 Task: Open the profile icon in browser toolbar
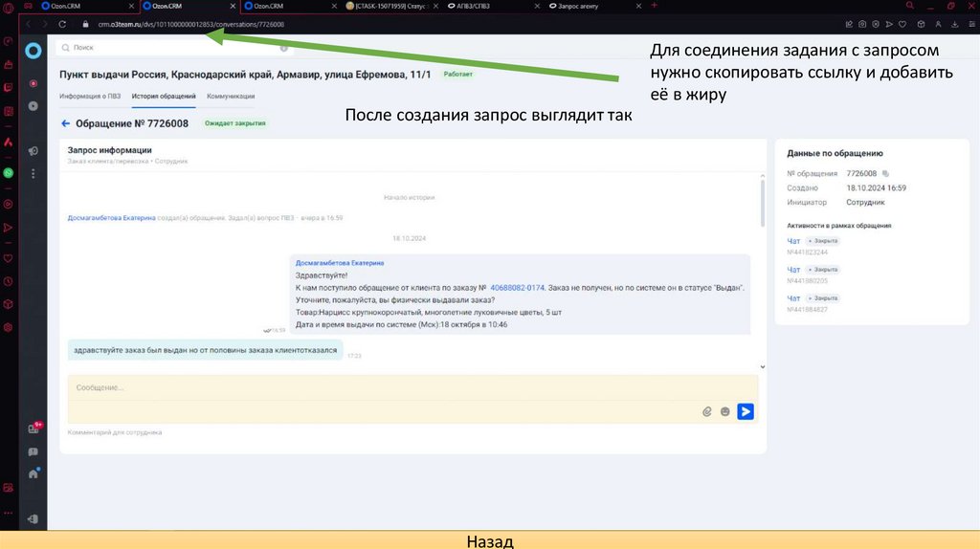(x=938, y=24)
